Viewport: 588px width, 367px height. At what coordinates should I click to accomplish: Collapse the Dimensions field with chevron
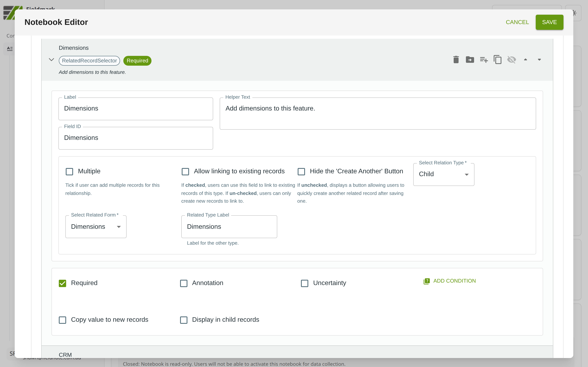[51, 60]
